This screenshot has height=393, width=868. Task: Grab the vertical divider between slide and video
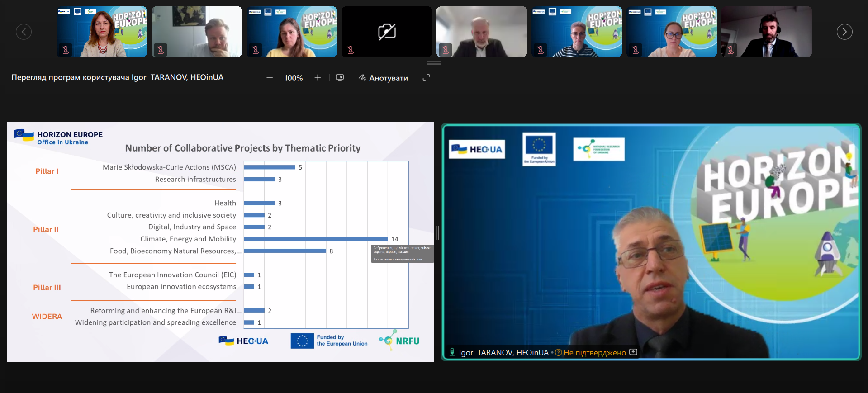[437, 233]
